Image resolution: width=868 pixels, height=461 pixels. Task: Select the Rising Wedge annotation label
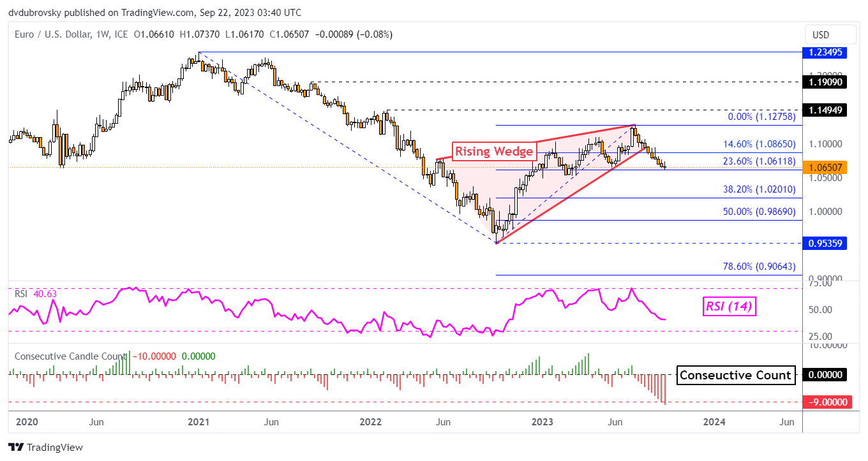[x=495, y=152]
